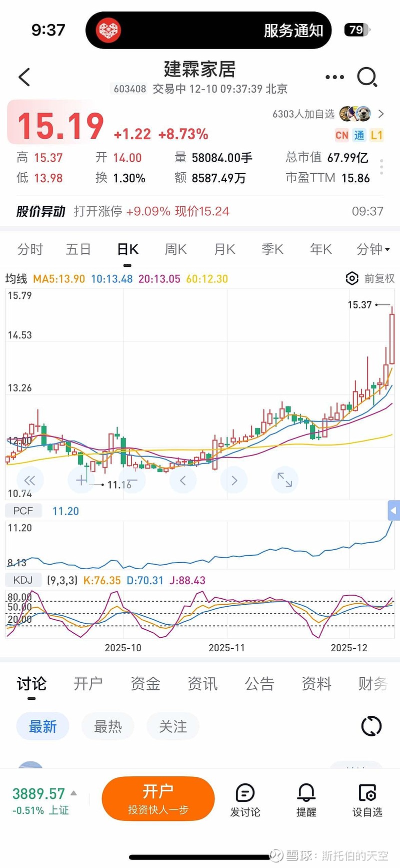This screenshot has width=400, height=868.
Task: Tap the search magnifier icon
Action: (x=367, y=77)
